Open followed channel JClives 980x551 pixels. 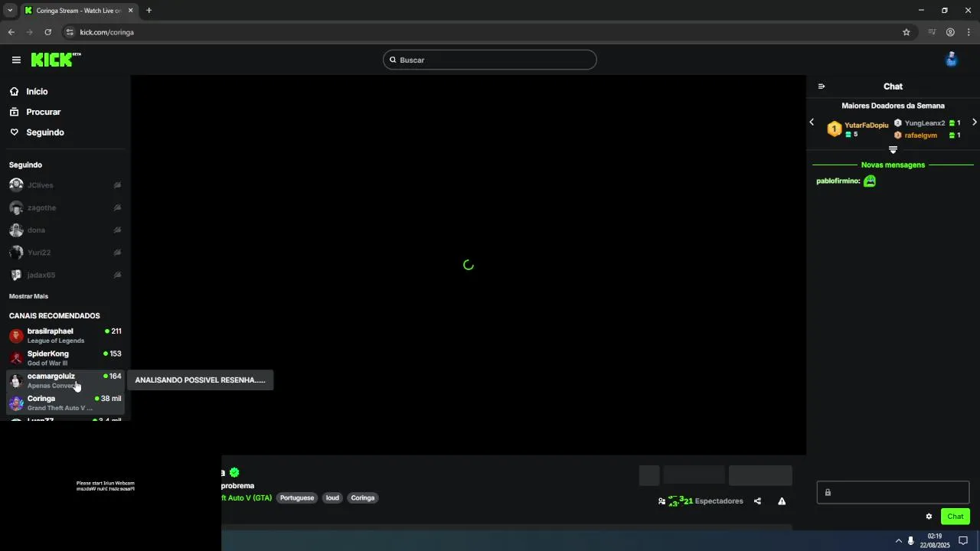point(65,185)
